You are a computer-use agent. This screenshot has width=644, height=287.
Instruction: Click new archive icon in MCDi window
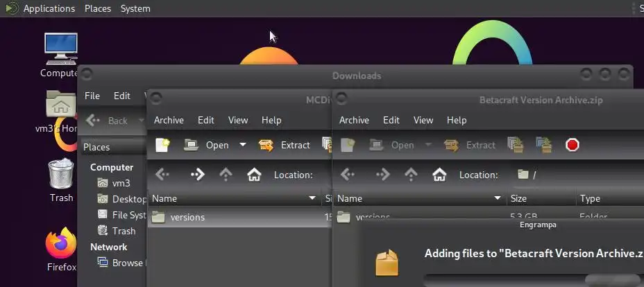(x=162, y=145)
